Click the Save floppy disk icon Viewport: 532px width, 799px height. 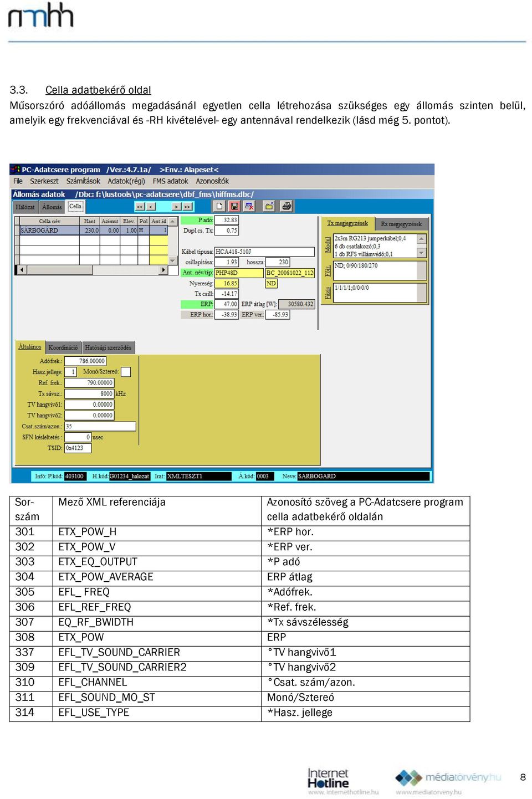(234, 206)
